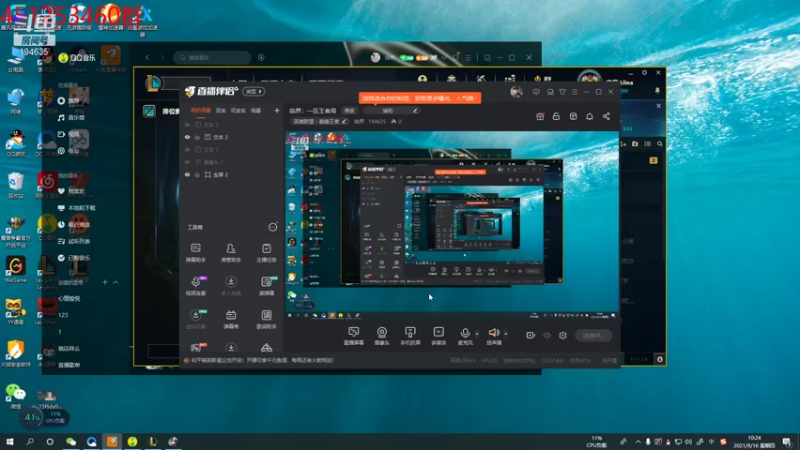The height and width of the screenshot is (450, 800).
Task: Open the hamburger menu in 直播伴侣 title bar
Action: tap(574, 92)
